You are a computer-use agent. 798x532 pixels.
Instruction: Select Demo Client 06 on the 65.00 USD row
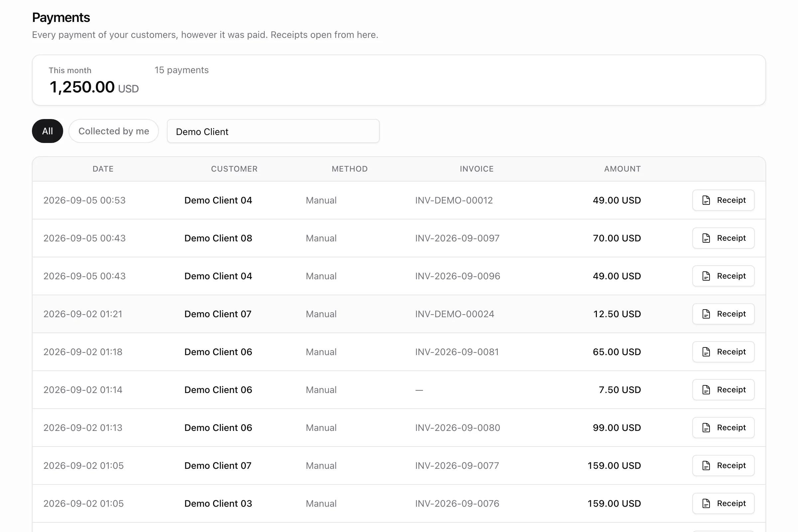tap(218, 352)
